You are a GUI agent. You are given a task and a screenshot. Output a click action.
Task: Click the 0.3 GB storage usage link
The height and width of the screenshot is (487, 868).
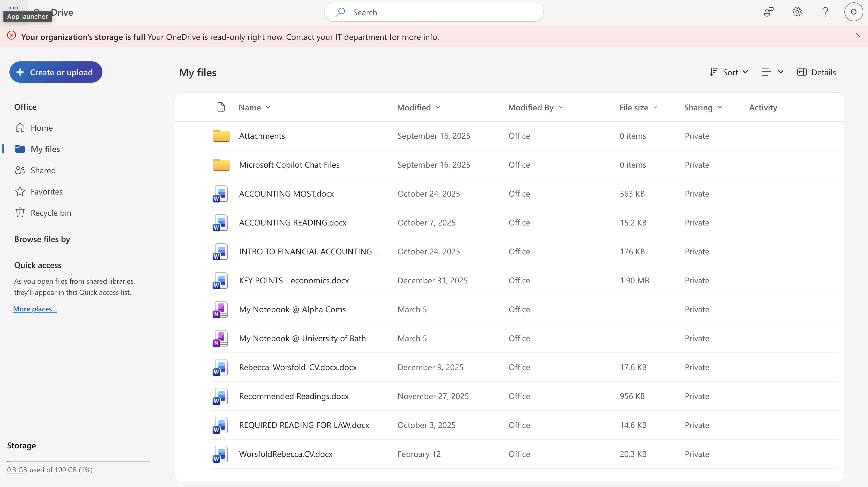(17, 470)
